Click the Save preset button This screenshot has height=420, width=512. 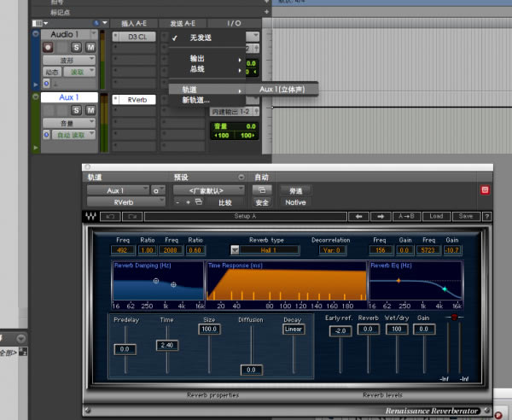pyautogui.click(x=465, y=217)
